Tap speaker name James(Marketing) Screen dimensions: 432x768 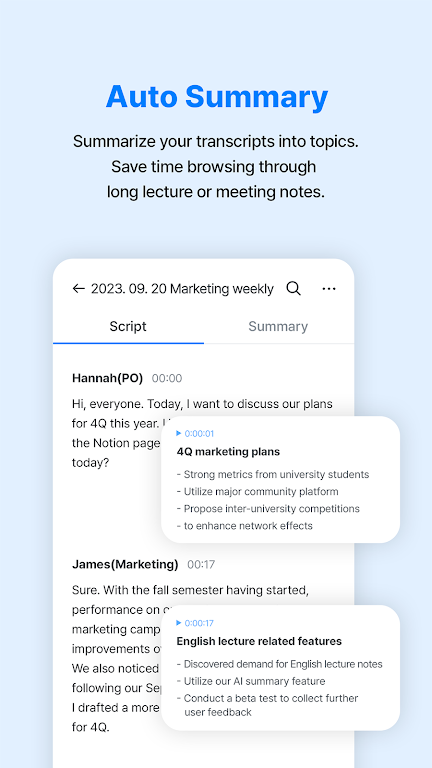tap(125, 564)
